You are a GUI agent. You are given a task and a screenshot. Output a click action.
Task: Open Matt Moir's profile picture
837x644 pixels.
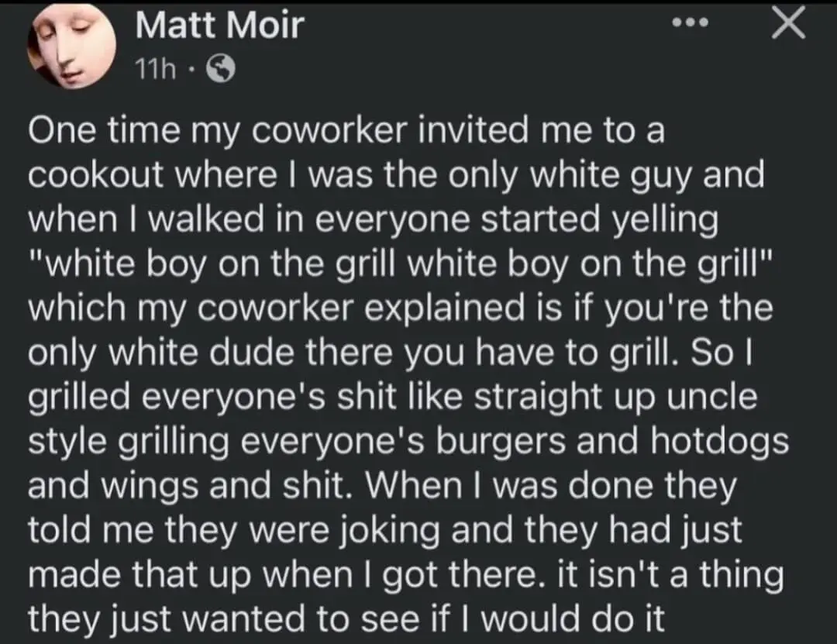[x=73, y=46]
